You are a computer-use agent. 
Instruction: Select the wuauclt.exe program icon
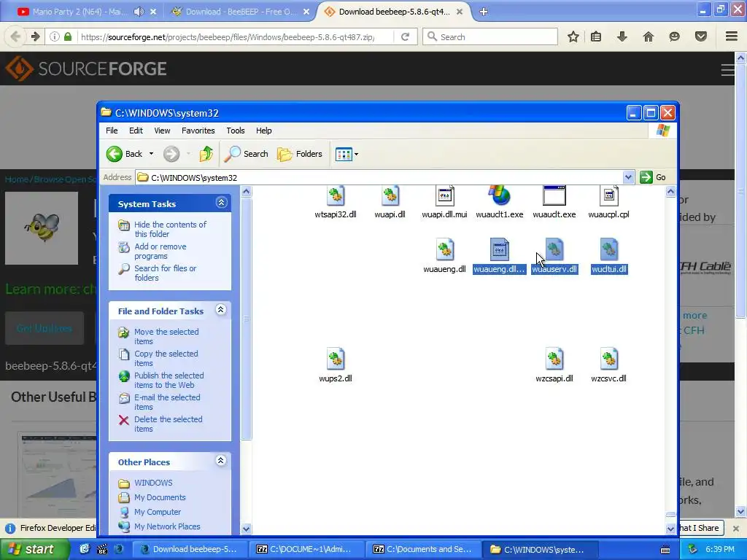(554, 196)
